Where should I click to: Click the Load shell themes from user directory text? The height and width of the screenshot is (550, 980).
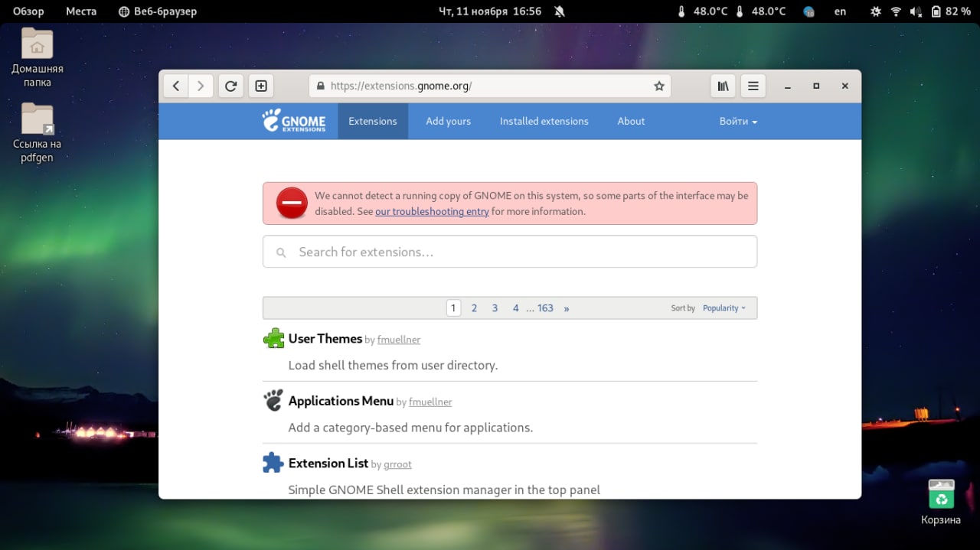[393, 366]
